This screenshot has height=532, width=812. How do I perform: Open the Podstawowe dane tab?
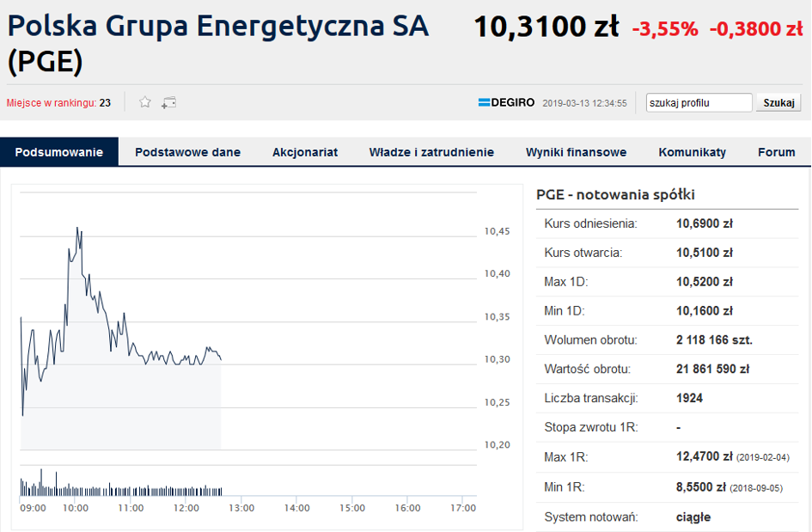point(188,152)
